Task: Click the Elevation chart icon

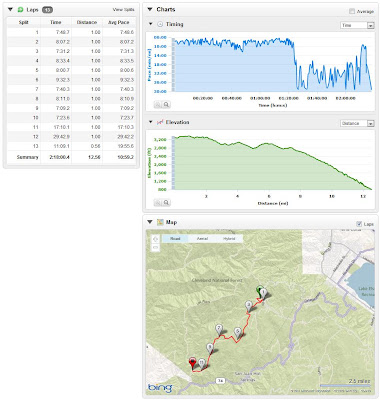Action: (x=160, y=122)
